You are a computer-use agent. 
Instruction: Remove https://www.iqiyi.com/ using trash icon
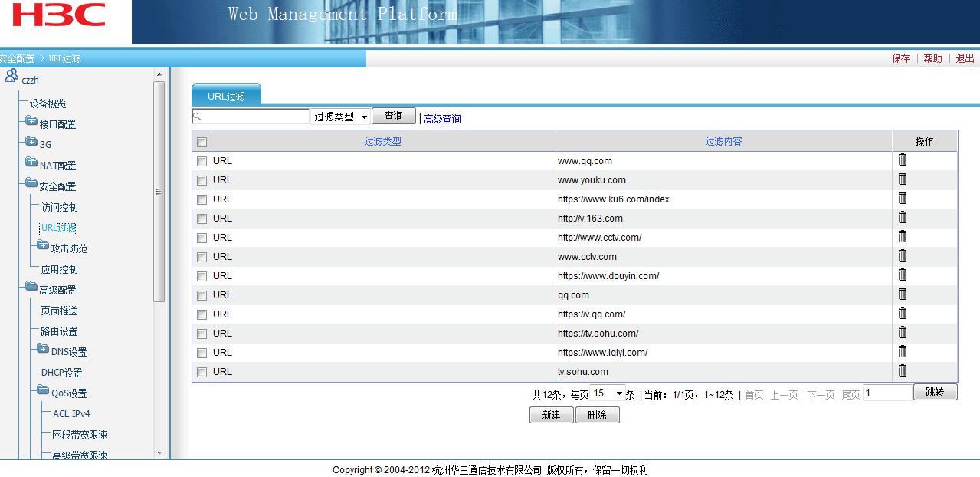pos(903,351)
